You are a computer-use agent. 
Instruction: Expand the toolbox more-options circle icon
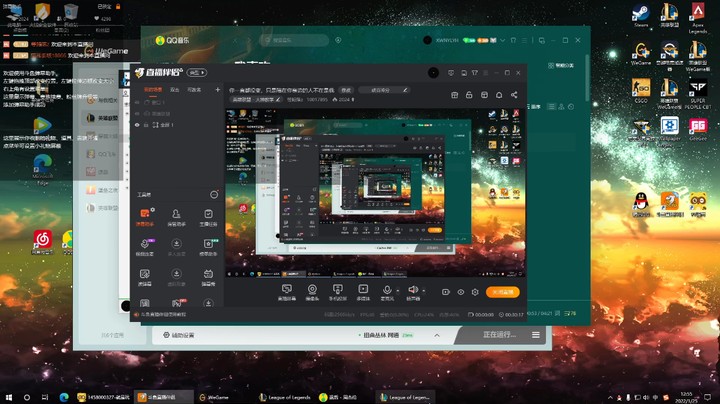pyautogui.click(x=214, y=195)
